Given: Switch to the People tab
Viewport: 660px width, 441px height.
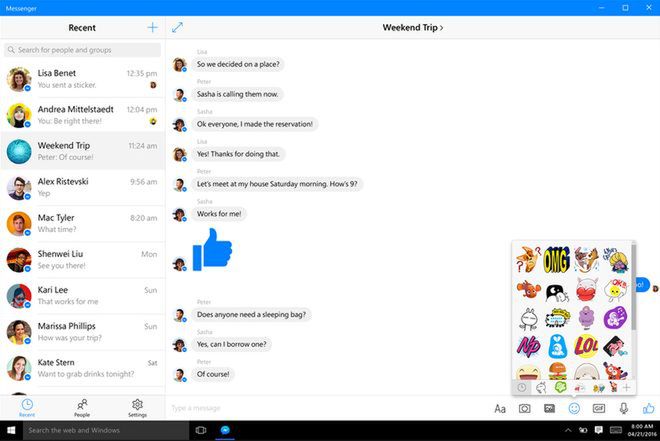Looking at the screenshot, I should 82,408.
